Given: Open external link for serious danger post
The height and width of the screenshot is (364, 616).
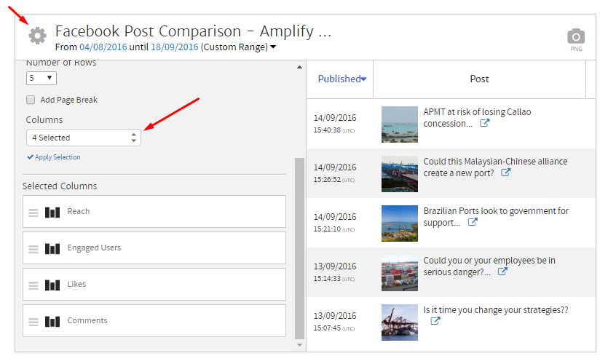Looking at the screenshot, I should point(502,272).
